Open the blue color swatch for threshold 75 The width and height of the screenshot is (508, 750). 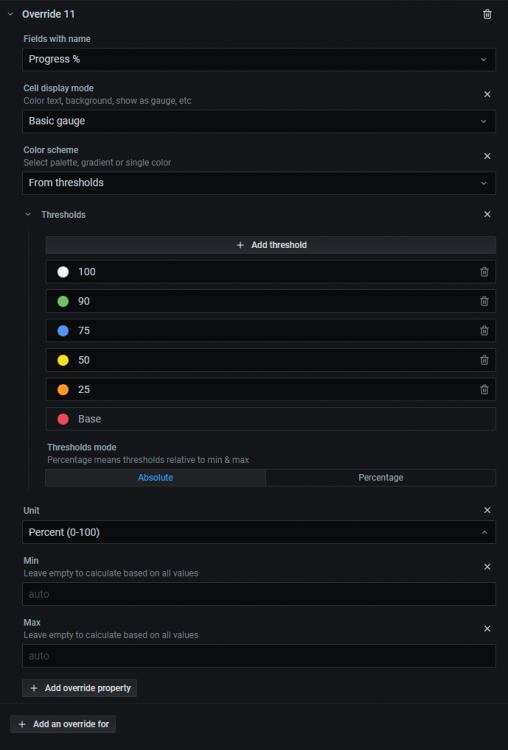63,331
